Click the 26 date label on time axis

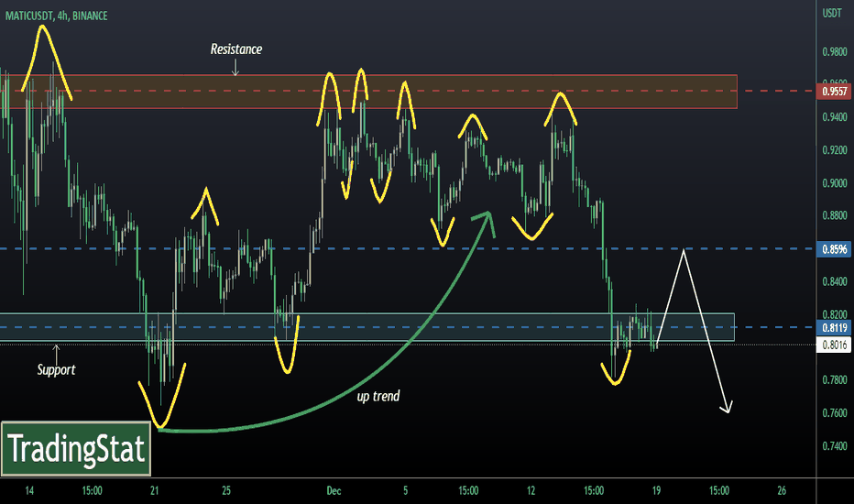pos(782,490)
